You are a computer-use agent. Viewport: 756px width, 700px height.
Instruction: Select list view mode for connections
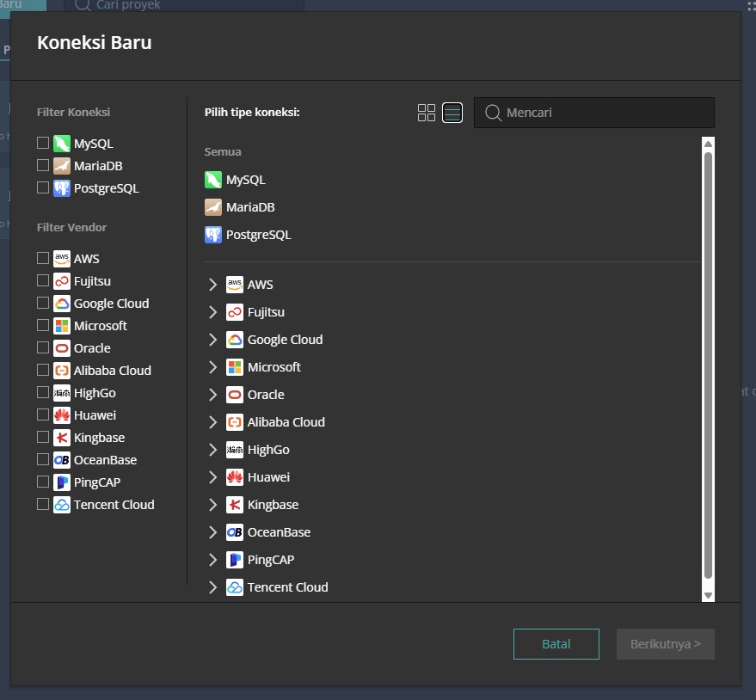tap(451, 112)
